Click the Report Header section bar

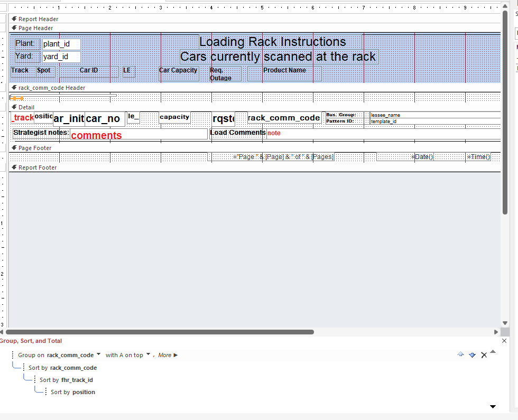point(254,19)
